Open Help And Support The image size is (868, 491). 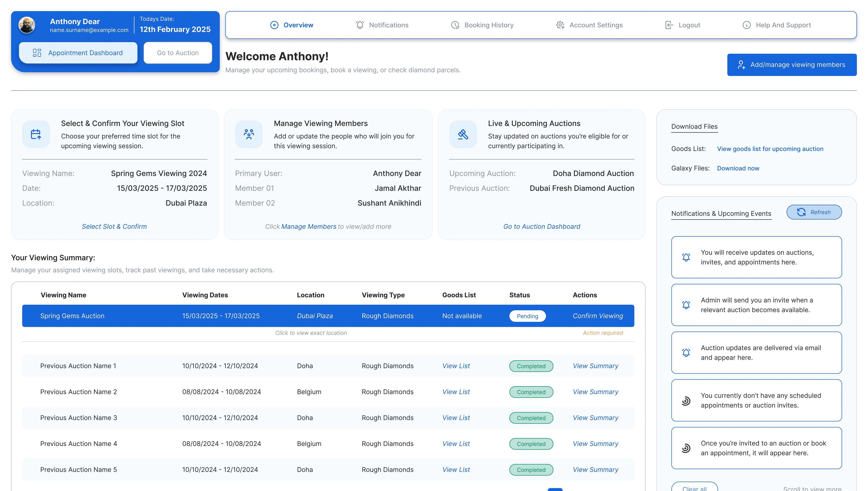tap(777, 25)
